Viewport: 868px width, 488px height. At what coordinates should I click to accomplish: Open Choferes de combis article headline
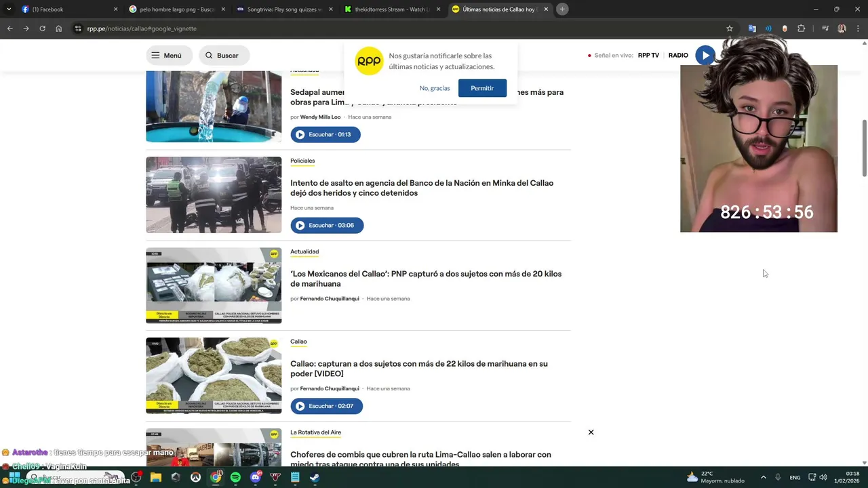420,459
